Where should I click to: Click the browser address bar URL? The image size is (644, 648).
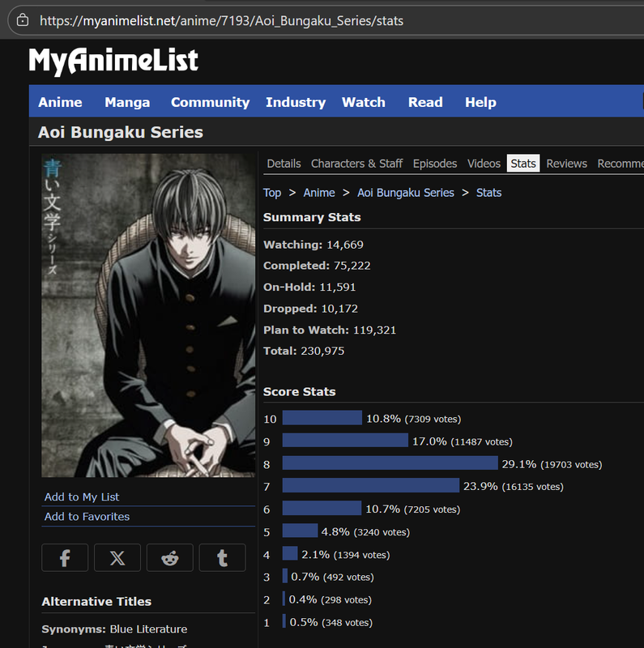click(222, 21)
